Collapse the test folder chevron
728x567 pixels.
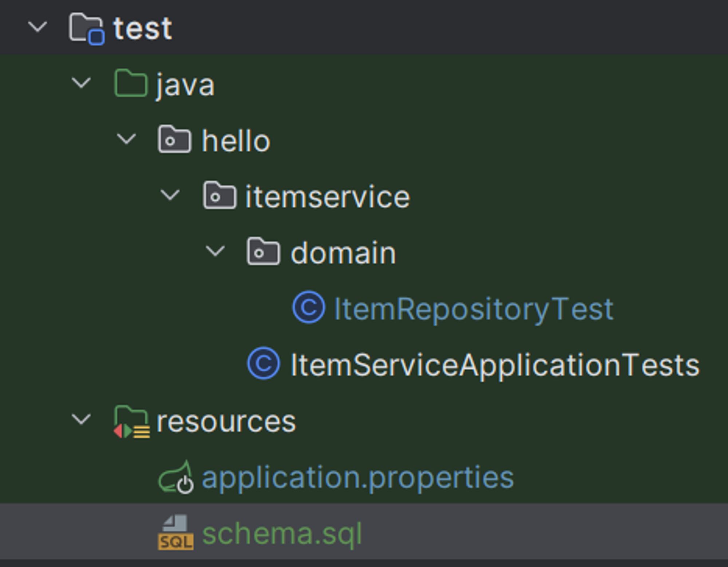pos(38,27)
